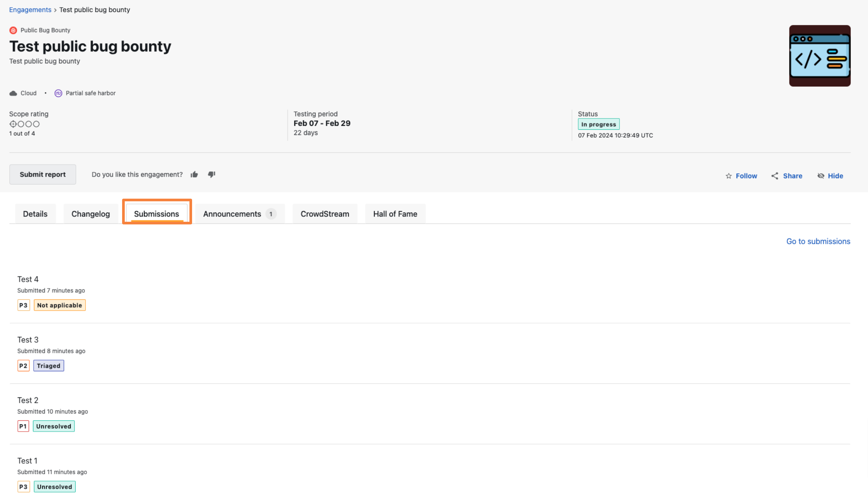This screenshot has width=868, height=495.
Task: Select the Details tab
Action: click(35, 213)
